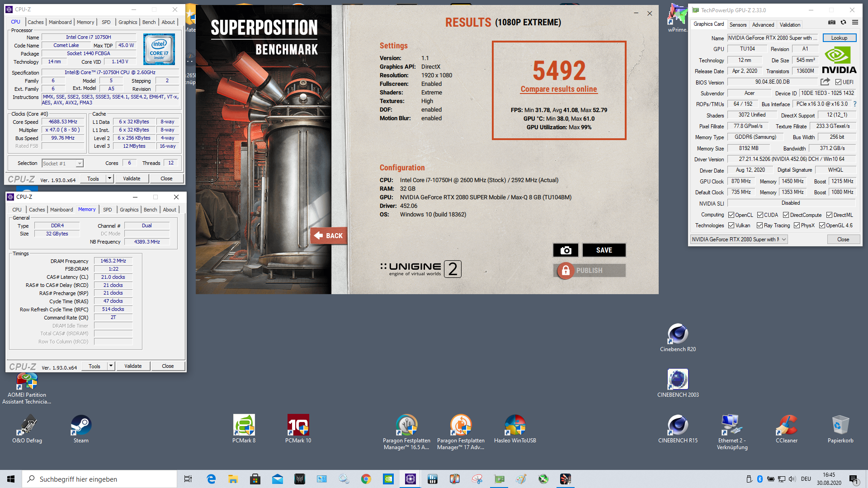Screen dimensions: 868x488
Task: Open Microsoft Edge from the taskbar
Action: [x=211, y=479]
